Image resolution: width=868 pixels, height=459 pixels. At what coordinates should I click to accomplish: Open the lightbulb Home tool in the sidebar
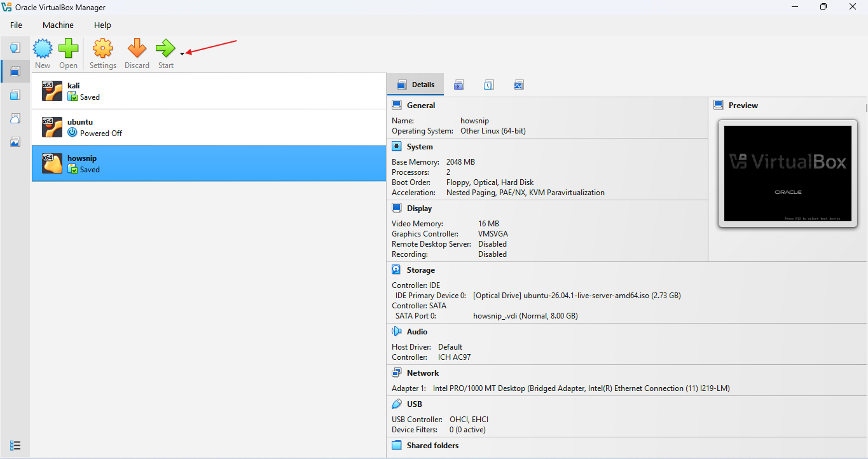point(15,48)
